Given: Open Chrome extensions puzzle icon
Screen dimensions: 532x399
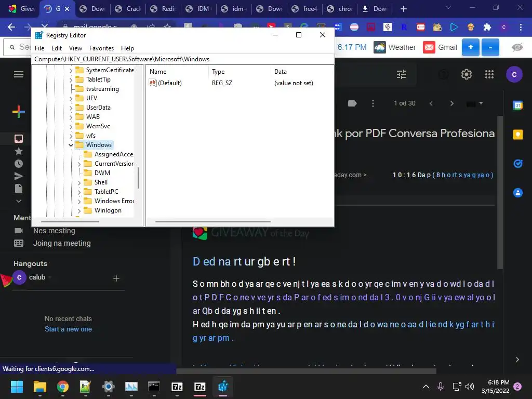Looking at the screenshot, I should coord(487,27).
